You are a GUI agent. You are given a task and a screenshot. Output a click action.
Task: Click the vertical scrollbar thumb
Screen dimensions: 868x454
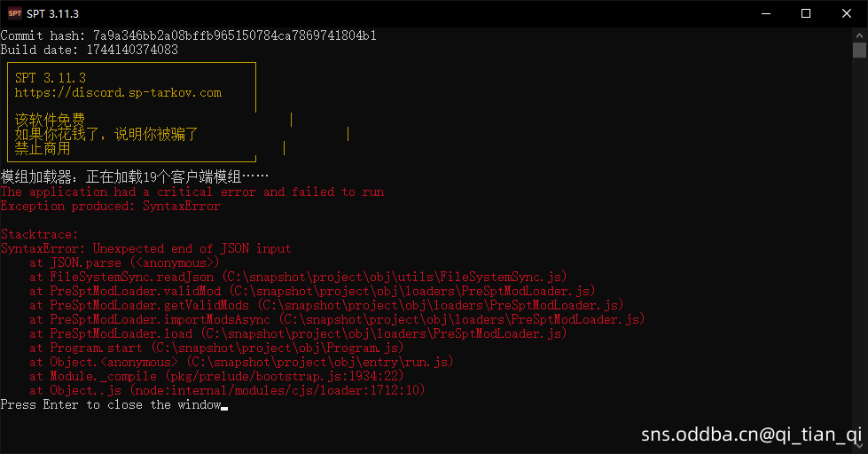tap(859, 50)
